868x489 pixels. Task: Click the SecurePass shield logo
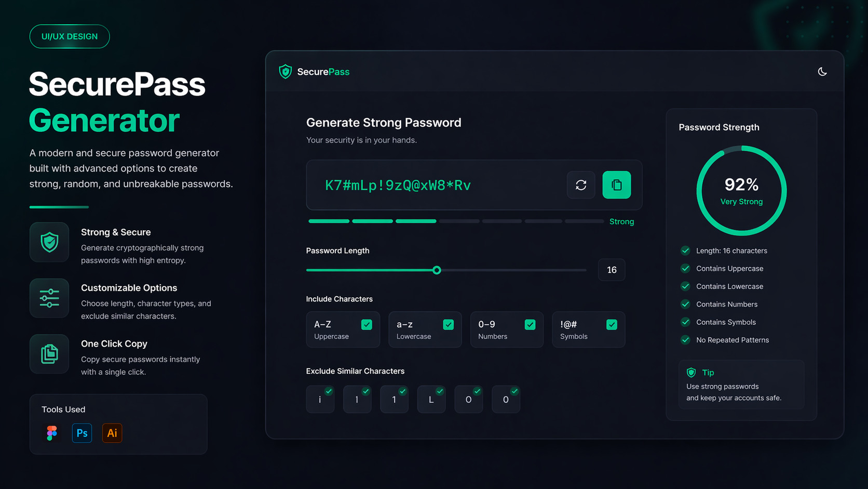coord(285,71)
